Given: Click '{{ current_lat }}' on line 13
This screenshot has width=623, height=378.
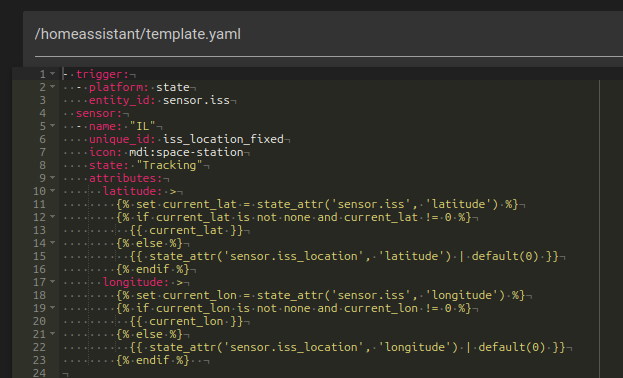Looking at the screenshot, I should click(x=186, y=230).
